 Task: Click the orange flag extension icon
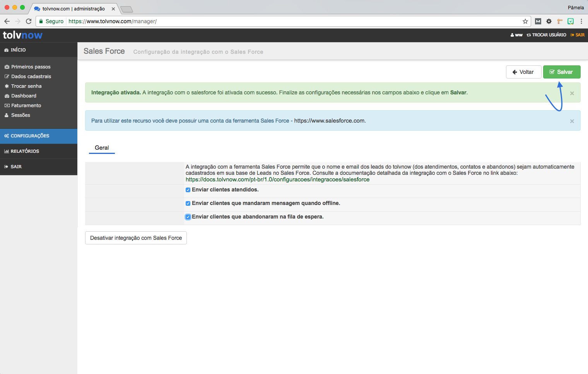(560, 21)
